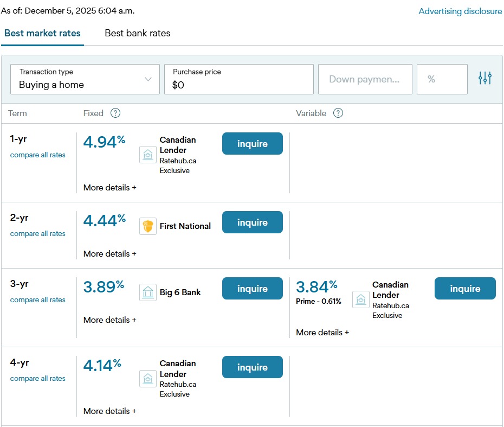
Task: Click the 3-yr variable Canadian Lender logo
Action: tap(361, 300)
